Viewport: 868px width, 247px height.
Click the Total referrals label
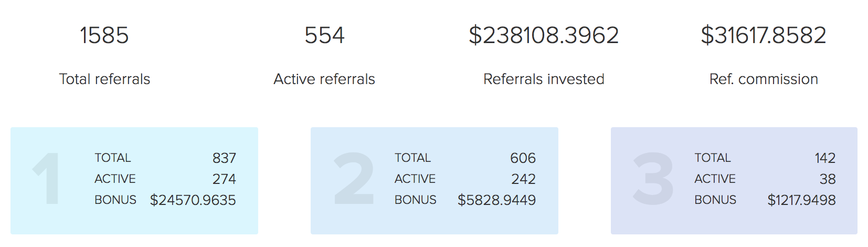pyautogui.click(x=104, y=79)
